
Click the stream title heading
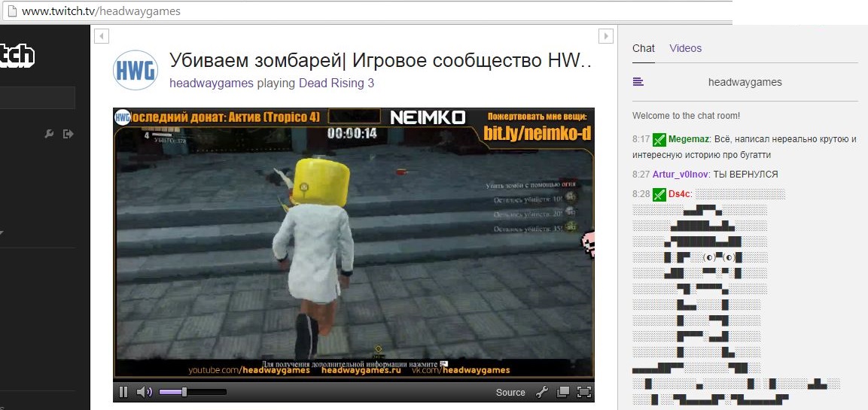click(380, 60)
